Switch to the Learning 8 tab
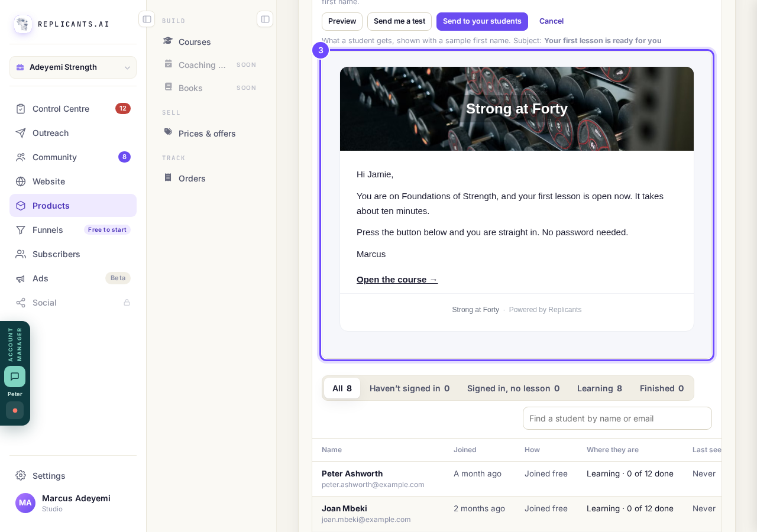This screenshot has width=757, height=532. click(x=599, y=388)
